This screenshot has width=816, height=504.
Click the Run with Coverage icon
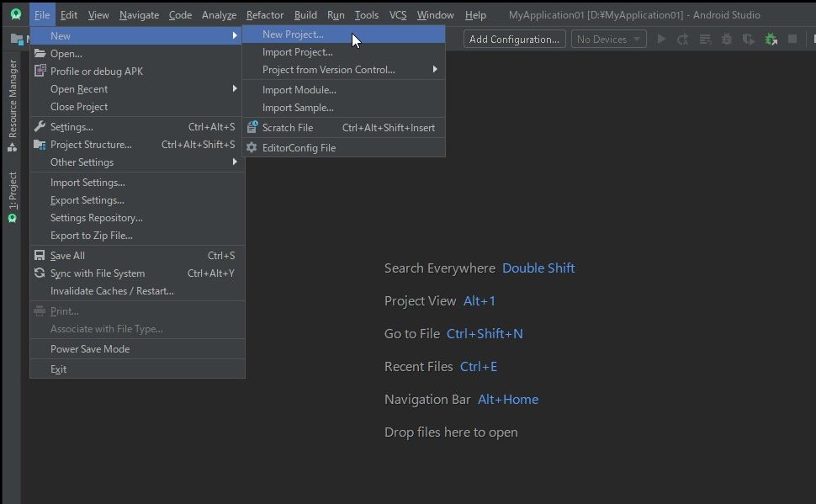(x=749, y=40)
